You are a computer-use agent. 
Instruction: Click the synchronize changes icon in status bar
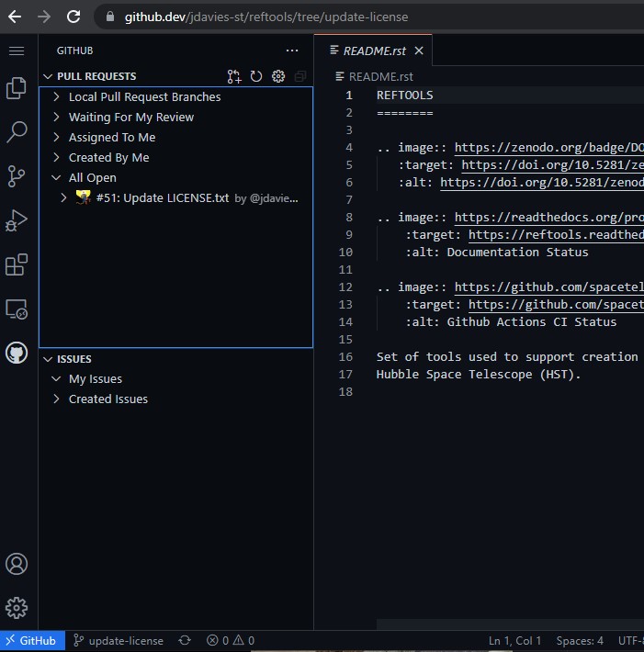tap(185, 640)
